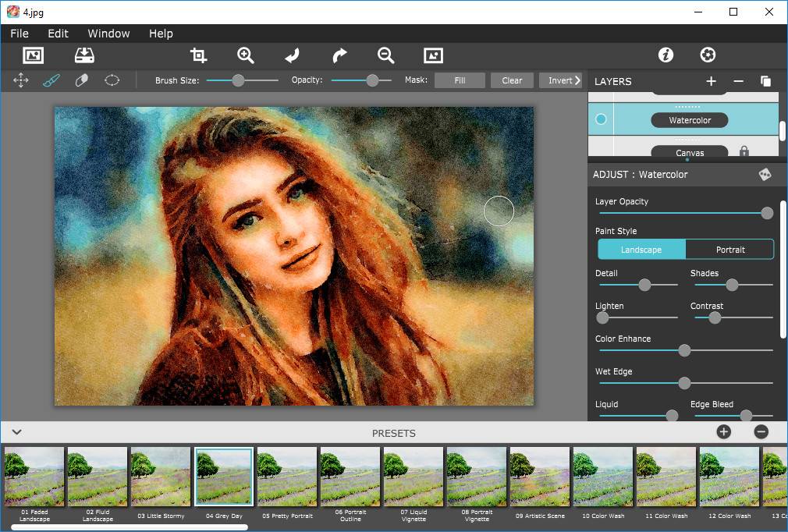Viewport: 788px width, 532px height.
Task: Click the fit image to window icon
Action: (433, 55)
